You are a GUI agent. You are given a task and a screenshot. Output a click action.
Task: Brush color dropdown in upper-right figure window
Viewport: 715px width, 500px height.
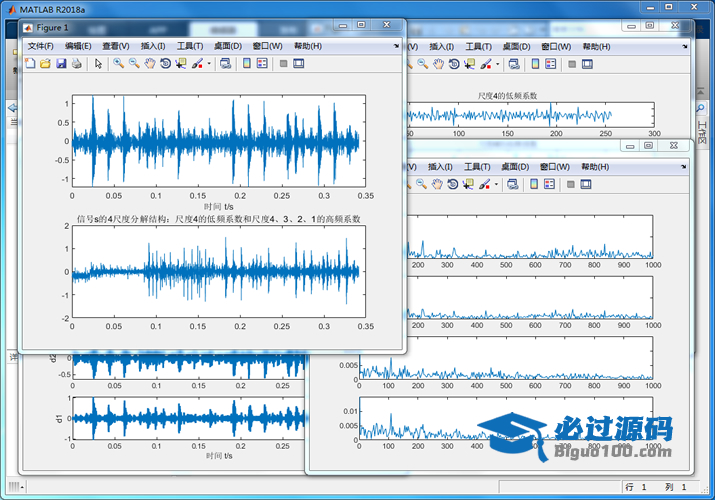pos(497,64)
